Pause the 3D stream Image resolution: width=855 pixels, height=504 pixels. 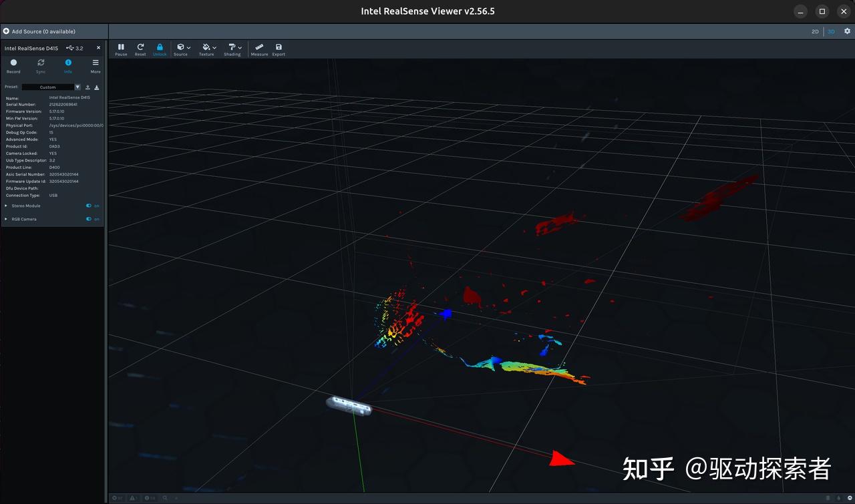[x=121, y=49]
